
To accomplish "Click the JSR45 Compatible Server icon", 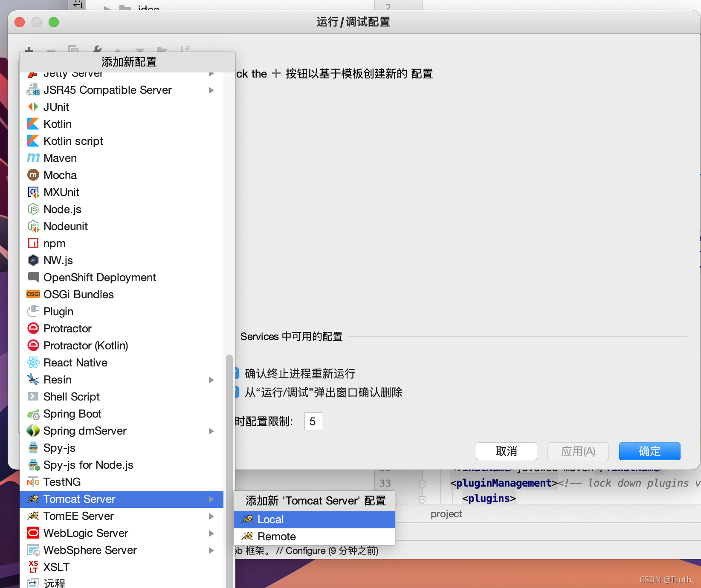I will (x=33, y=90).
